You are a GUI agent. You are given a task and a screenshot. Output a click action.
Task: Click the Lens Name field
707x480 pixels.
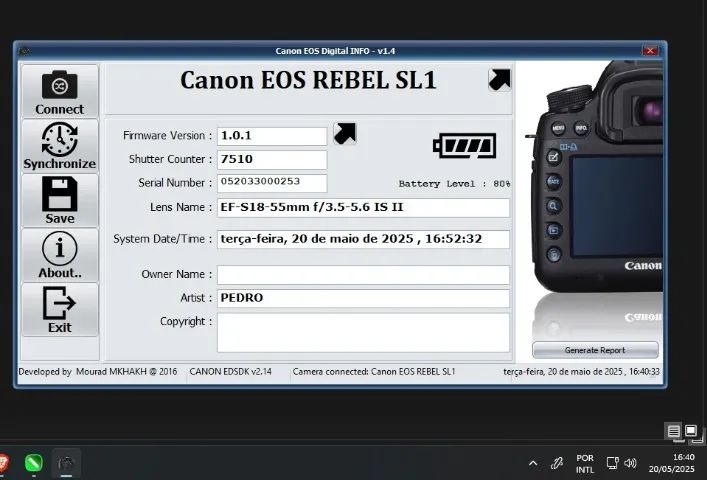(363, 208)
